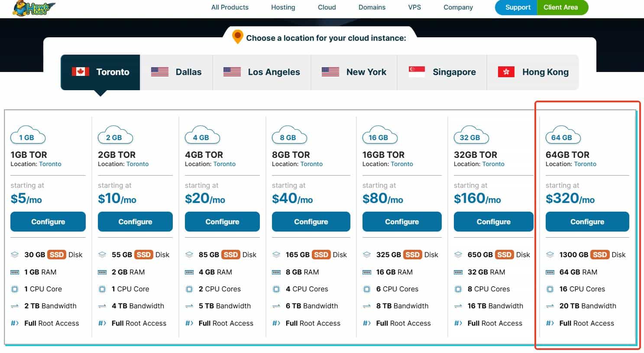Viewport: 644px width, 353px height.
Task: Follow Toronto link under 1GB TOR
Action: pos(50,164)
